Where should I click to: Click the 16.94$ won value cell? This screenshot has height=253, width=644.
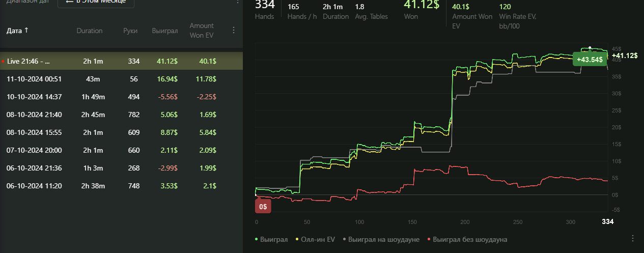(167, 79)
